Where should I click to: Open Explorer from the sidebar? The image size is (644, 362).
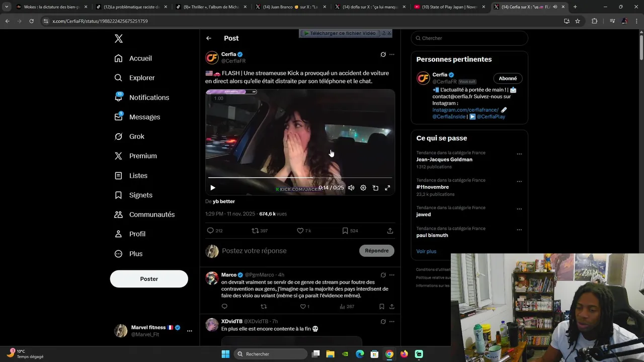point(135,78)
